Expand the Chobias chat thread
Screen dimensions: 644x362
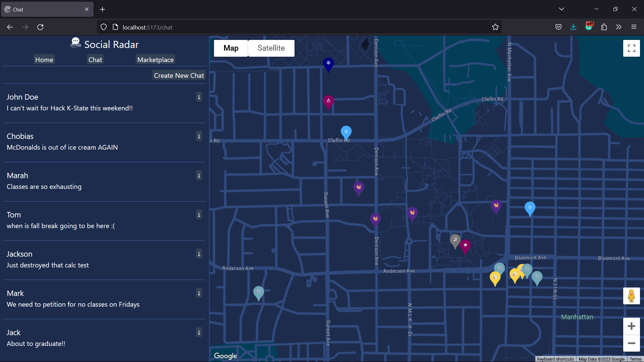(x=199, y=136)
